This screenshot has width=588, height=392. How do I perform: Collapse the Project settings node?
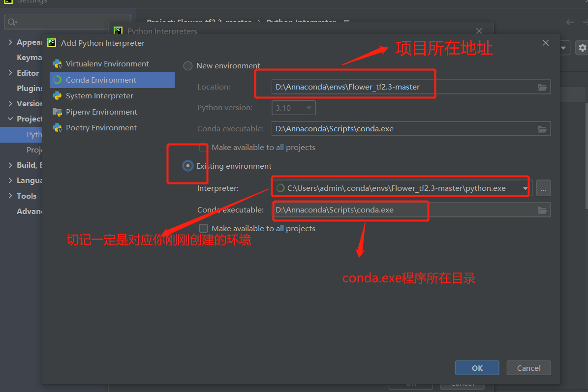10,119
